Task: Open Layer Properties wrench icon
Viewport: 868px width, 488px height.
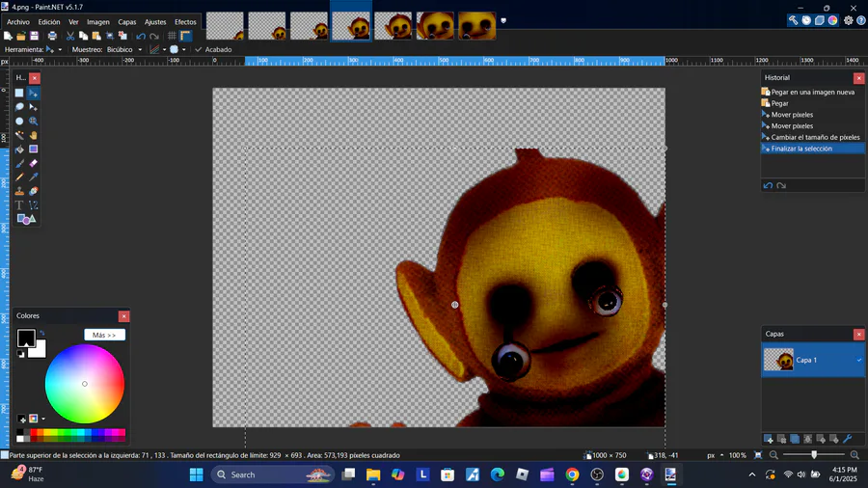Action: [x=848, y=440]
